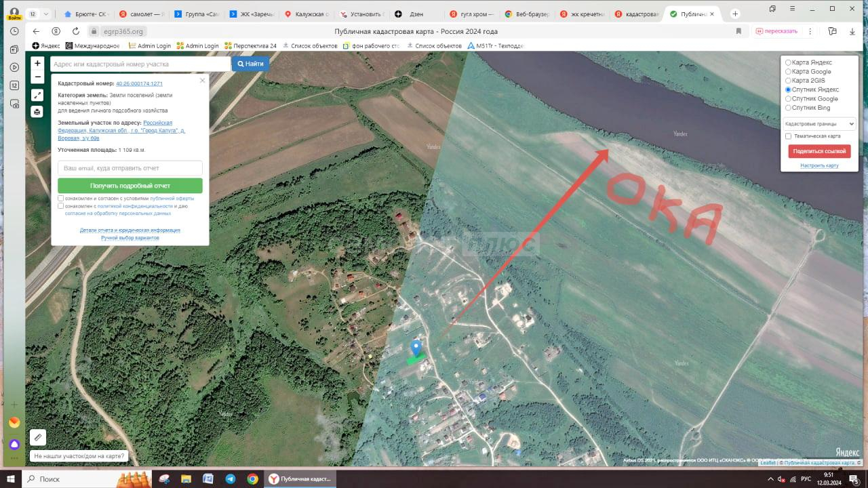Select Спутник Bing map layer
Screen dimensions: 868x488
[788, 108]
